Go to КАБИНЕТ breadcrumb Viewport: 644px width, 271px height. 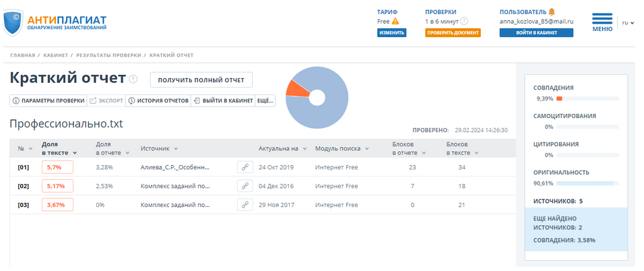pos(55,55)
